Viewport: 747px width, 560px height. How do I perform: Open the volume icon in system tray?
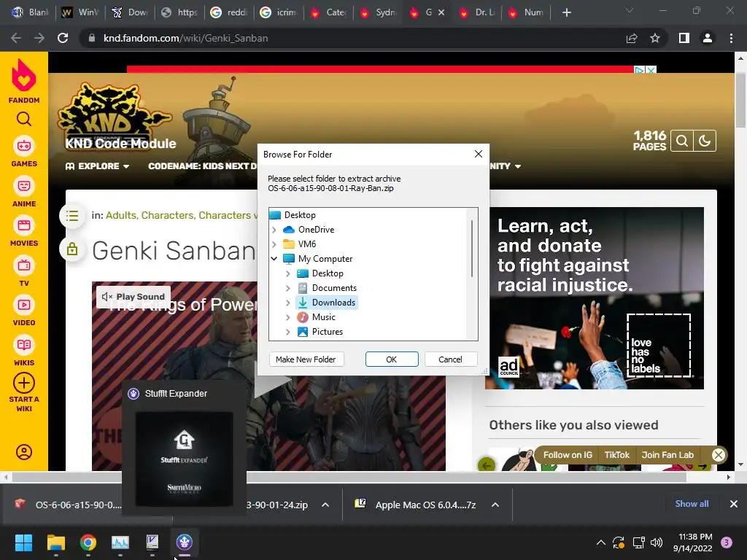657,542
